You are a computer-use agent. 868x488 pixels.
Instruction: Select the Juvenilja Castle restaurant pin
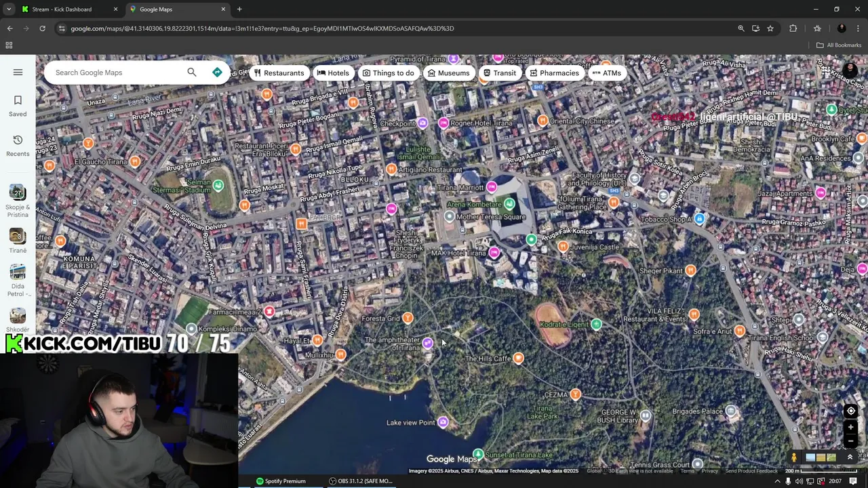click(x=563, y=247)
